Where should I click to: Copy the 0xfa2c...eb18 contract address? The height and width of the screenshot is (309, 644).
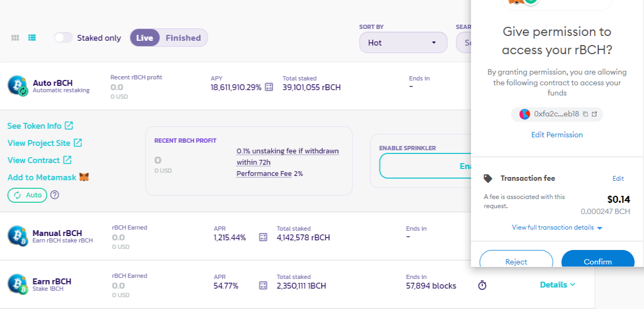tap(586, 114)
